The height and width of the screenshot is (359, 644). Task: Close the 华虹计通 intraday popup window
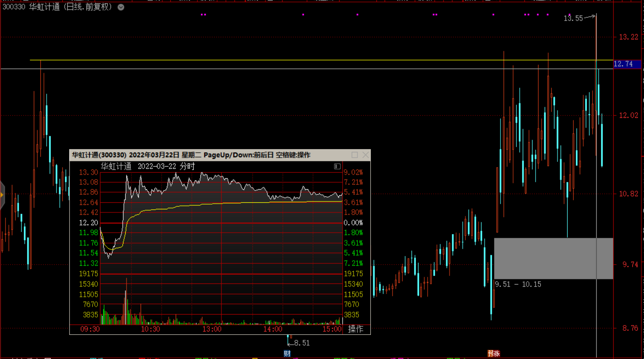(365, 155)
